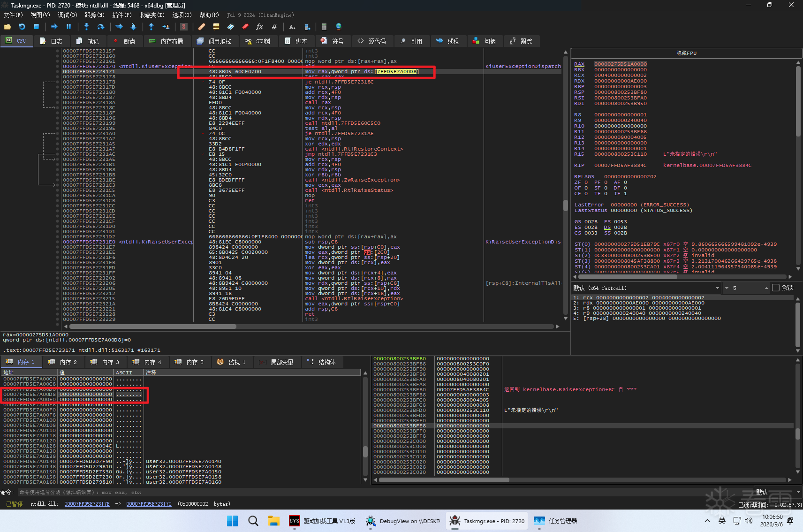Run to user code toolbar icon
Screen dimensions: 803x532
[166, 27]
